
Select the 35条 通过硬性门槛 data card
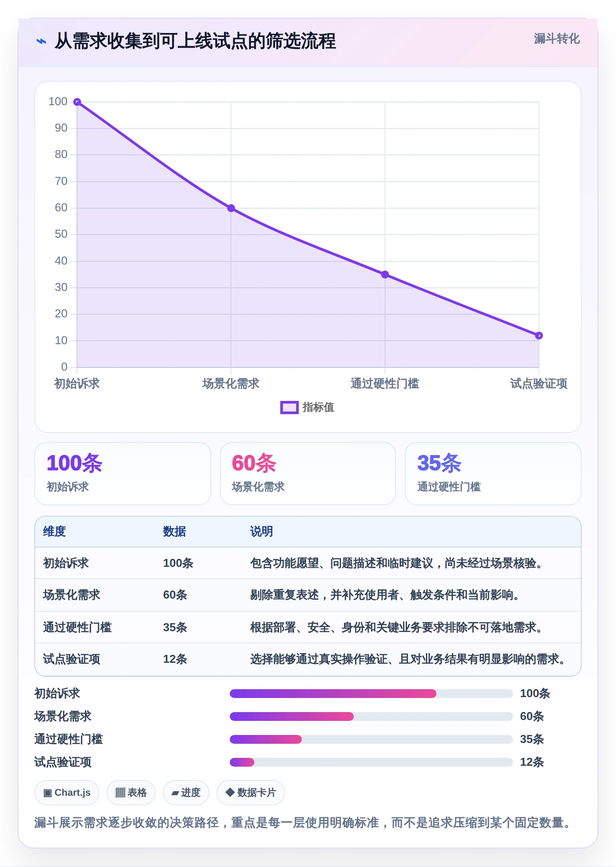[493, 474]
